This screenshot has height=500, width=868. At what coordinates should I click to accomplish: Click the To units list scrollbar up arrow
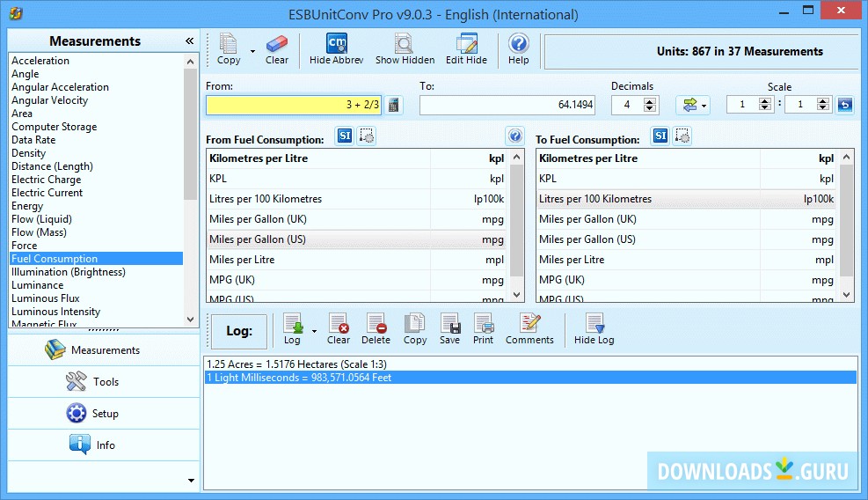846,157
